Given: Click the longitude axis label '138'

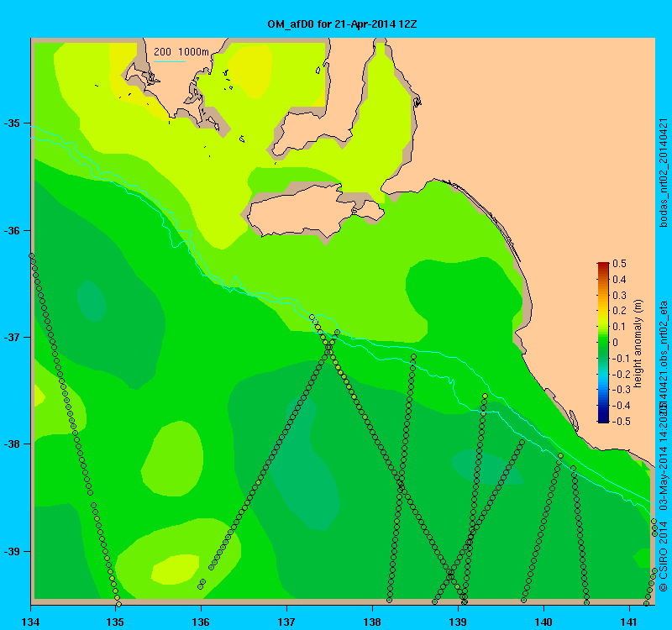Looking at the screenshot, I should point(372,622).
